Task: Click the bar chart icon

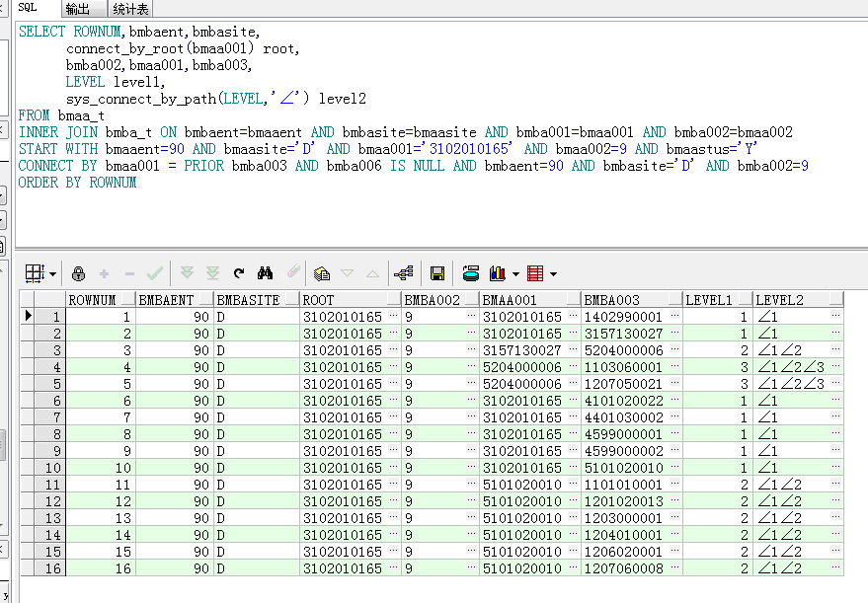Action: 498,273
